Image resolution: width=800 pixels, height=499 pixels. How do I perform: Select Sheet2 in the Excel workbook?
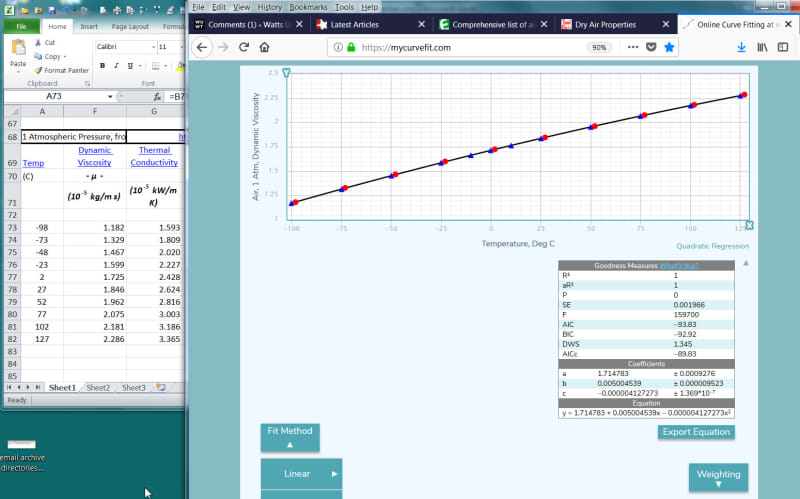(98, 388)
